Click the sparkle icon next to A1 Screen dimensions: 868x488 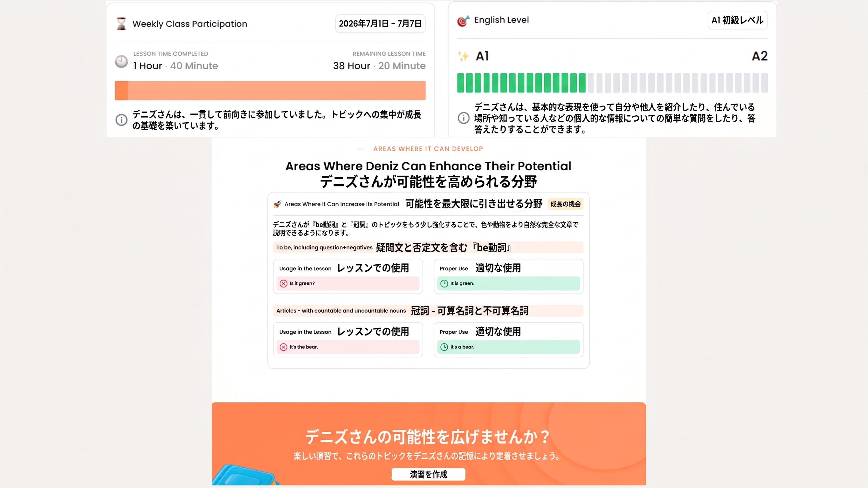point(463,56)
